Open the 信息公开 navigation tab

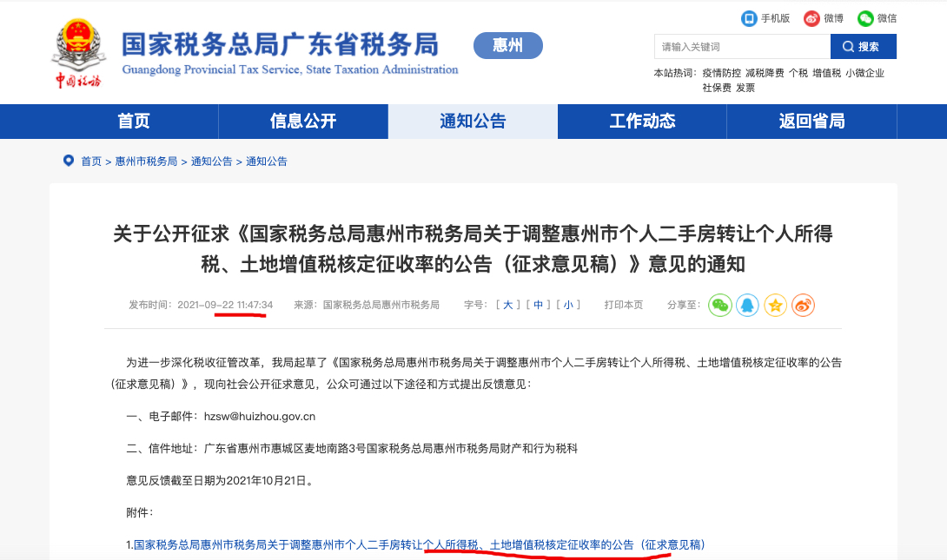pyautogui.click(x=303, y=122)
